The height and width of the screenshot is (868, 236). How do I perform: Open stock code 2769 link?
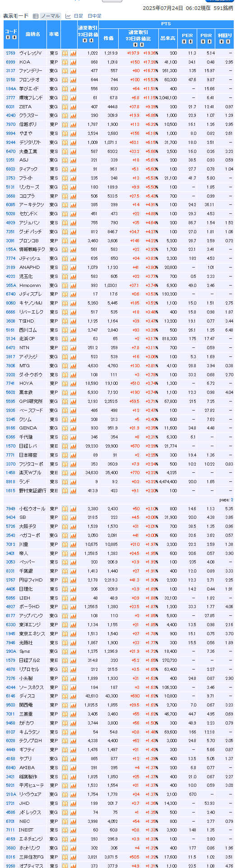[x=10, y=53]
